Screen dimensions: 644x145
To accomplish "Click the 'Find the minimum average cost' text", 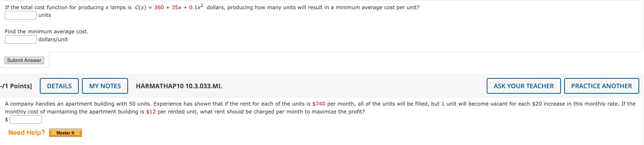I will (x=47, y=32).
